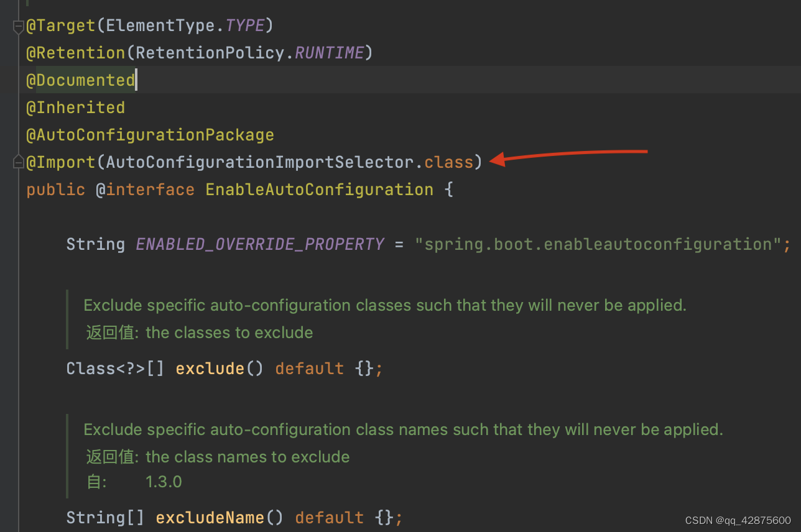Click the excludeName() method name
Image resolution: width=801 pixels, height=532 pixels.
(x=210, y=518)
